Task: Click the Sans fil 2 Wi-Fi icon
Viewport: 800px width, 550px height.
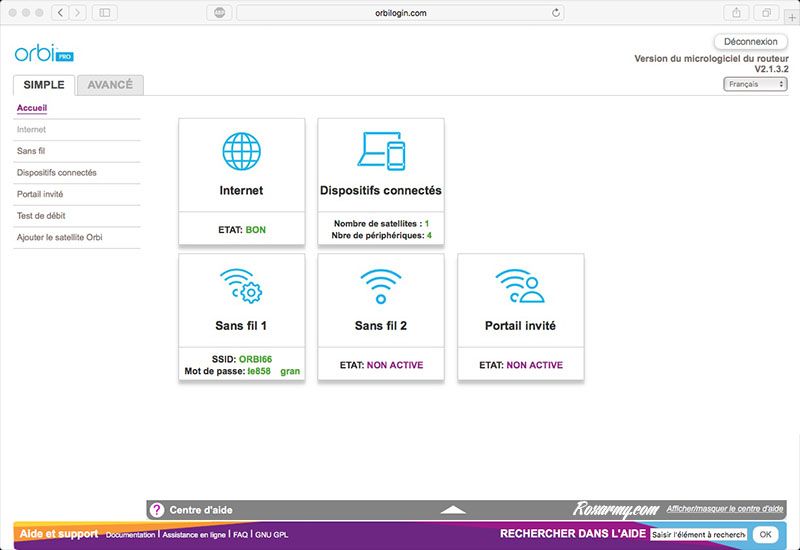Action: pos(380,286)
